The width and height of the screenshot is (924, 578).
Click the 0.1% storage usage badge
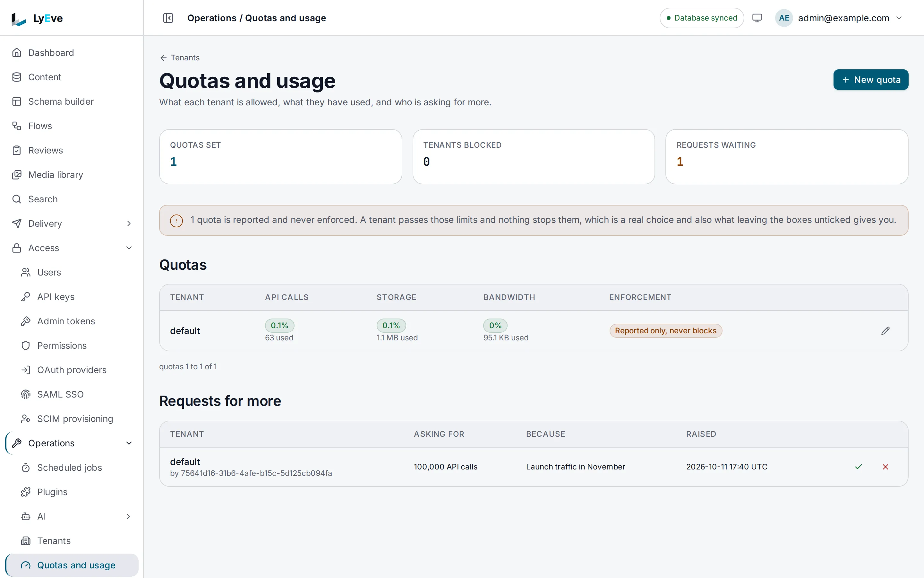pos(391,325)
